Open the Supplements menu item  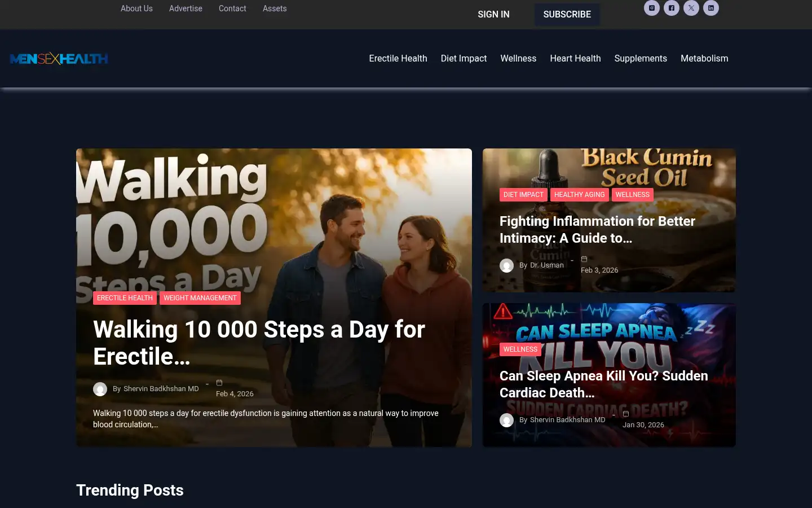click(641, 59)
